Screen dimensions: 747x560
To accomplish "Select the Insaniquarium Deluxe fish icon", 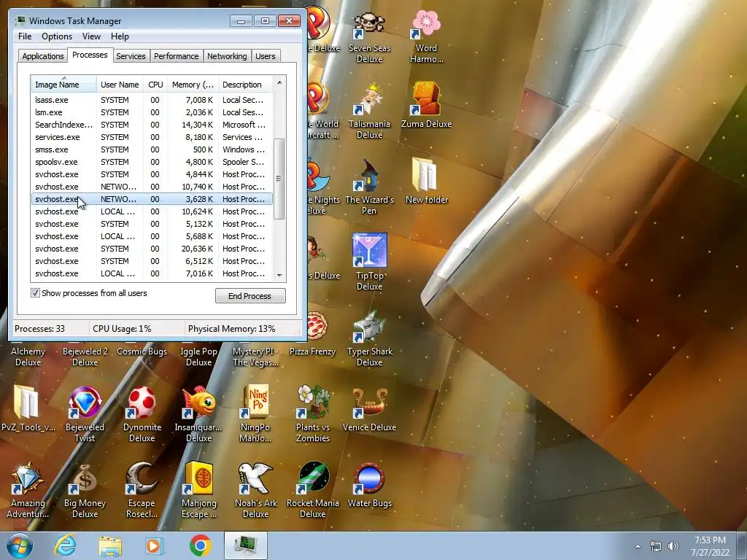I will click(198, 414).
